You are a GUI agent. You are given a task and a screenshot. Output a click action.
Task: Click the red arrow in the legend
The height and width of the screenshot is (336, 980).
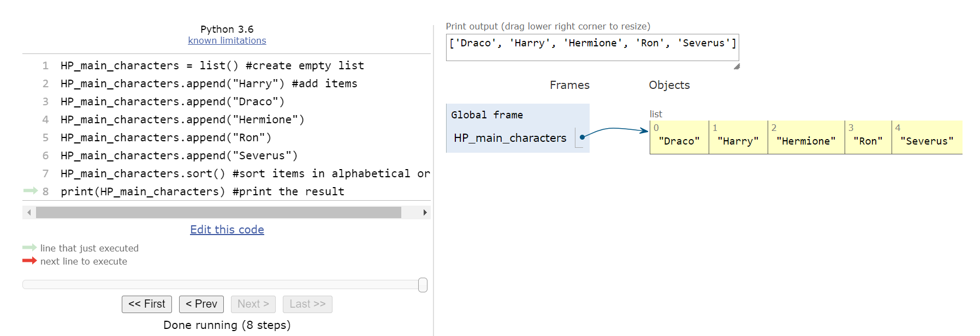29,261
